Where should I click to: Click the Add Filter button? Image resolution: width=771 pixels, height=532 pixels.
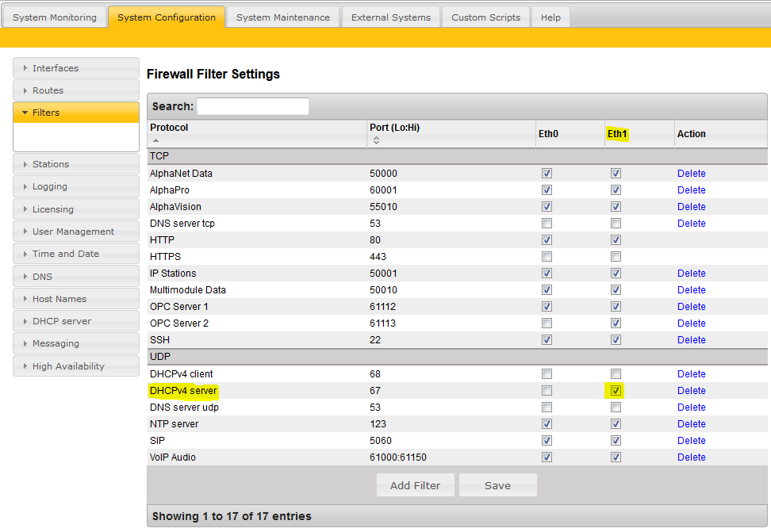click(415, 485)
